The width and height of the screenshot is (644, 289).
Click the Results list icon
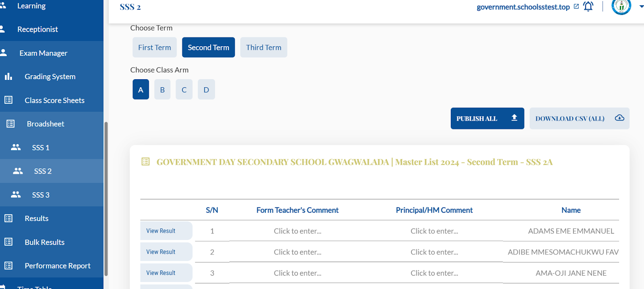click(8, 218)
